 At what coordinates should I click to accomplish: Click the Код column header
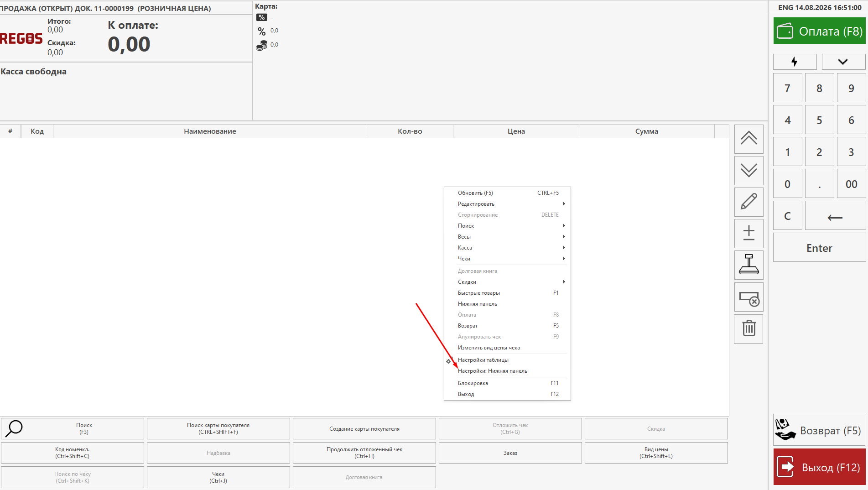tap(37, 131)
